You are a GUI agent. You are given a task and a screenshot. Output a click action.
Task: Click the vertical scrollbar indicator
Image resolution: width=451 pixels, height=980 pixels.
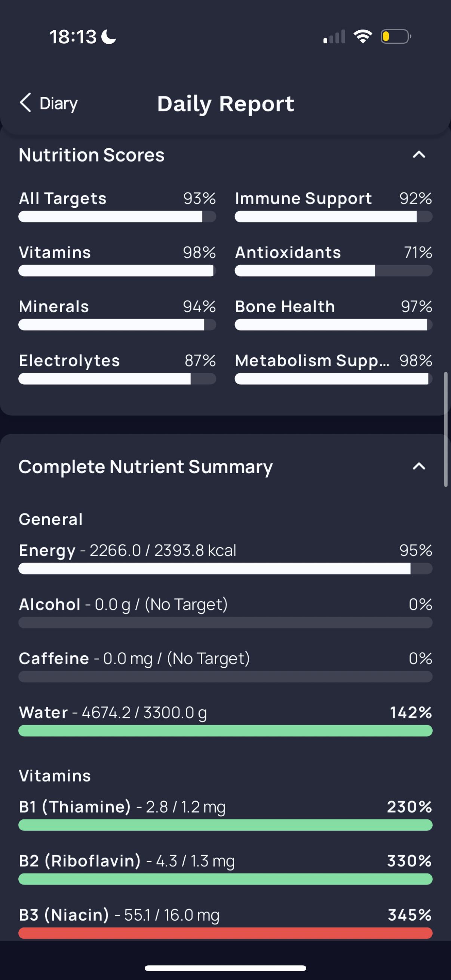coord(446,429)
